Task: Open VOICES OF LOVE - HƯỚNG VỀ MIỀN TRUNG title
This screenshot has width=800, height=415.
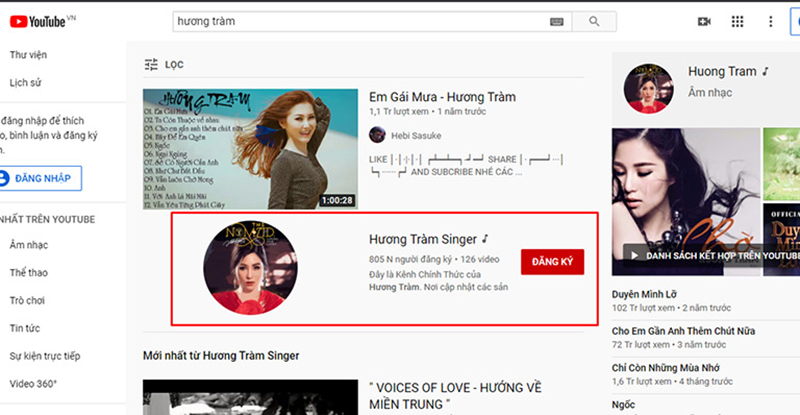Action: (455, 396)
